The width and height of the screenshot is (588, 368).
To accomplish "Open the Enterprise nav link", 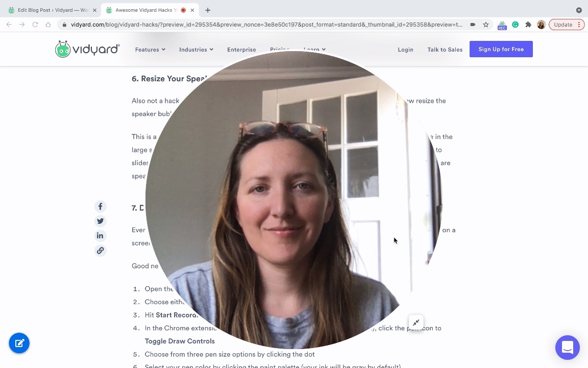I will coord(241,50).
